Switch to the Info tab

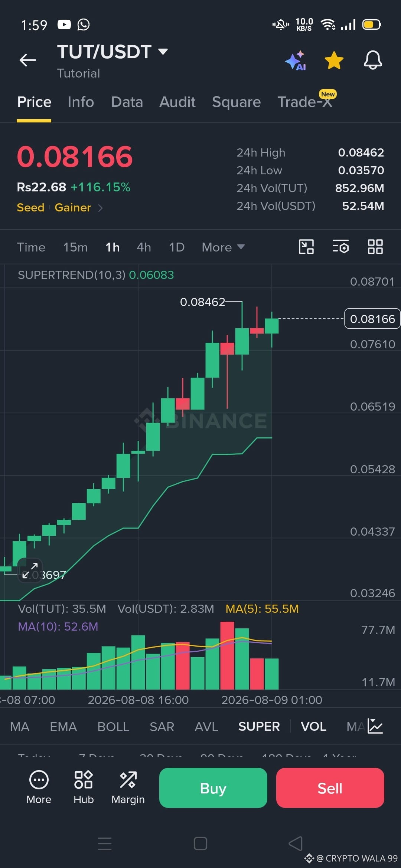point(81,102)
